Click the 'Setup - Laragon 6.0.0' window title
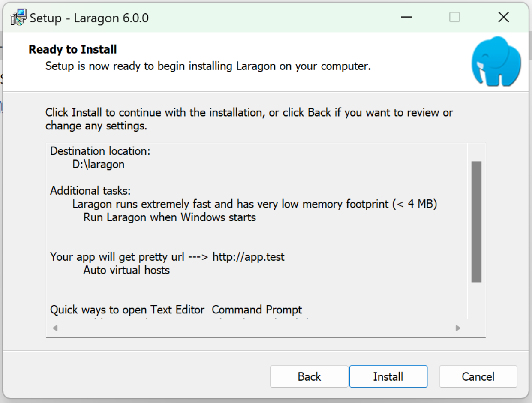The height and width of the screenshot is (403, 532). click(x=89, y=18)
